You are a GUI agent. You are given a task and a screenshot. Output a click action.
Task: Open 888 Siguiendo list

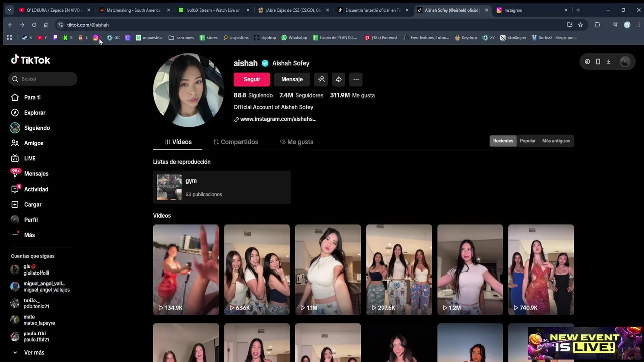pyautogui.click(x=253, y=95)
